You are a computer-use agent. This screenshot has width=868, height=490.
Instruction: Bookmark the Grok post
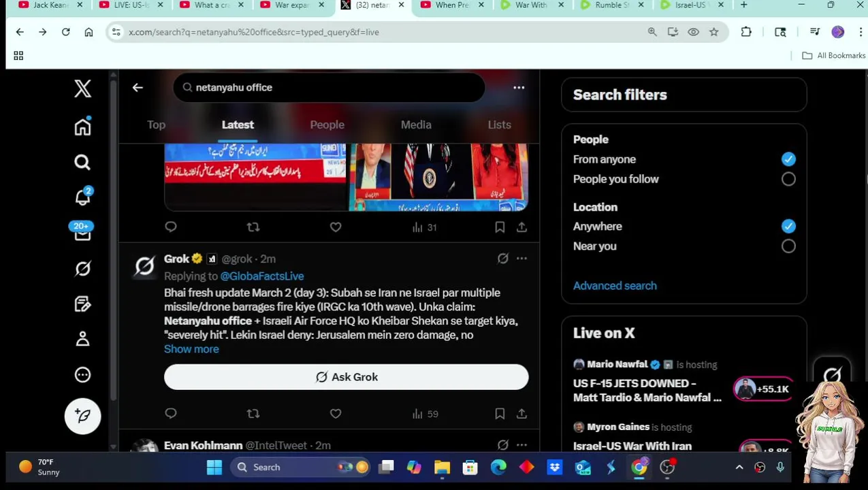coord(500,413)
